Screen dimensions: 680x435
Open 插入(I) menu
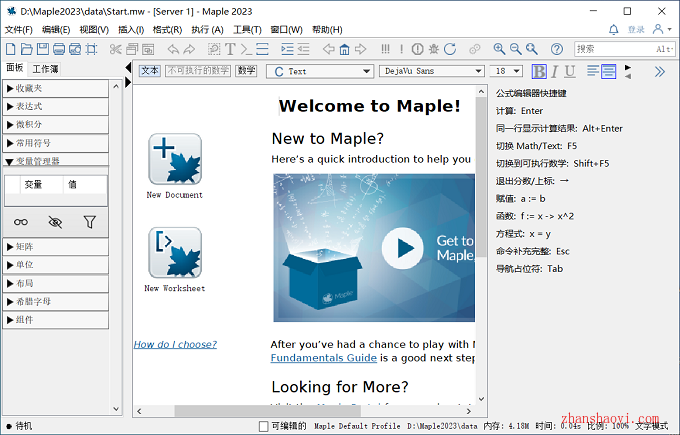pyautogui.click(x=131, y=29)
